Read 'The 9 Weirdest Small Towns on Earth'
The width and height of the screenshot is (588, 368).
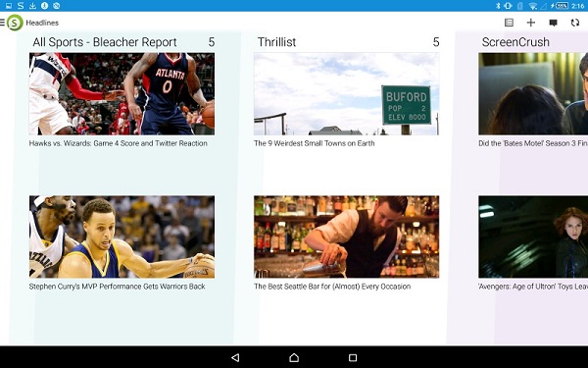coord(315,143)
